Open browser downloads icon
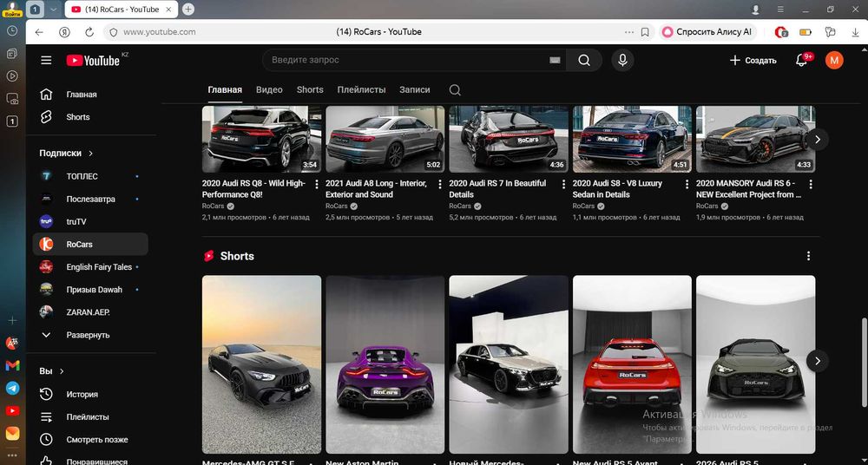 [x=855, y=32]
